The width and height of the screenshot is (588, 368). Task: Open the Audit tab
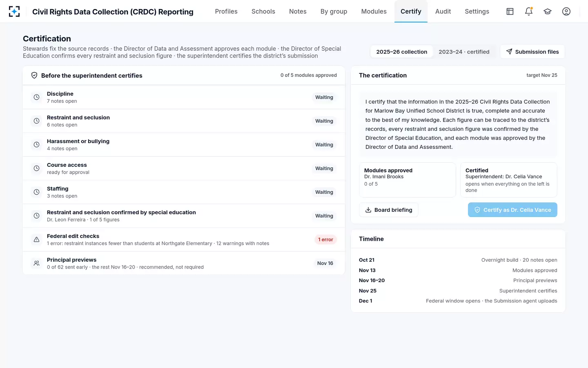pos(443,11)
